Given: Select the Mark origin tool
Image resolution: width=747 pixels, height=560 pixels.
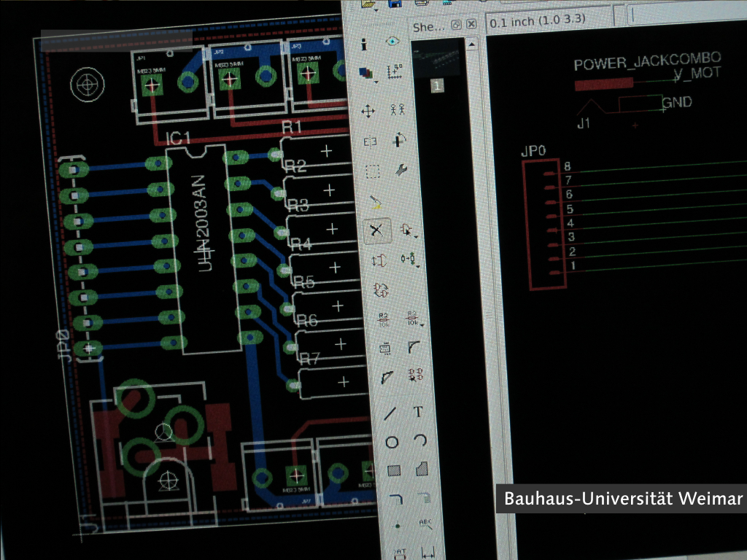Looking at the screenshot, I should [395, 71].
